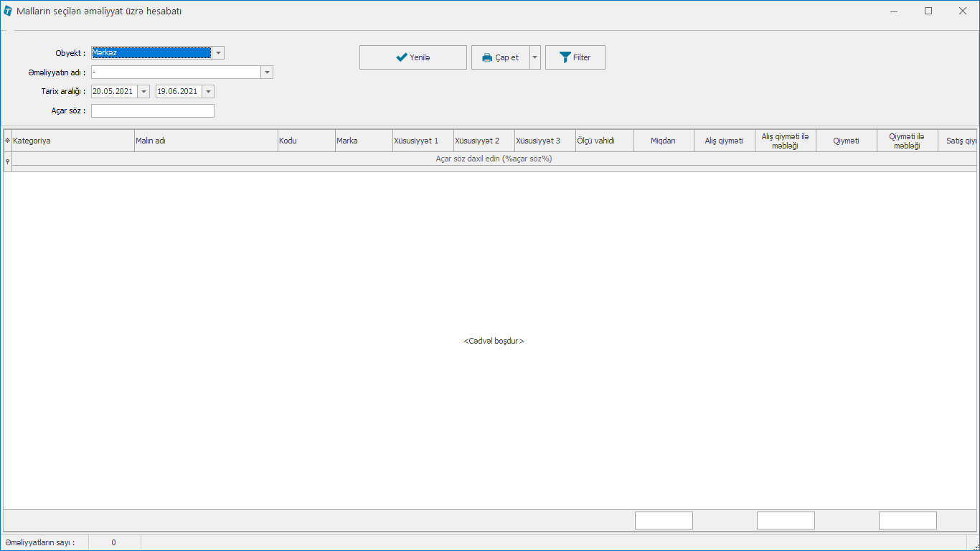Expand the Obyekt dropdown list
The height and width of the screenshot is (551, 980).
click(218, 53)
